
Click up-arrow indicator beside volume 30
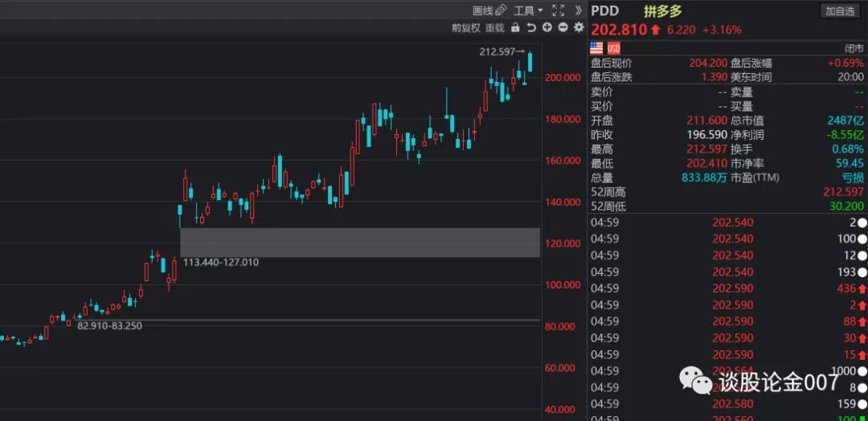(x=862, y=338)
